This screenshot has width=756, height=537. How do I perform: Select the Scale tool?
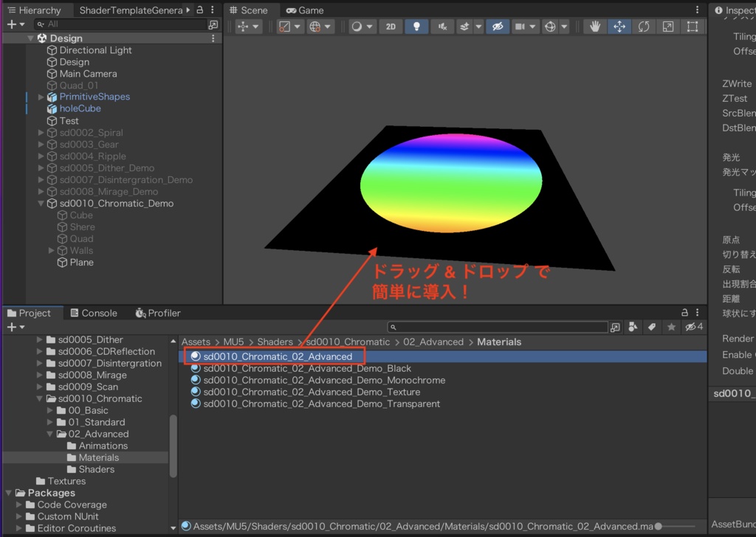tap(668, 27)
